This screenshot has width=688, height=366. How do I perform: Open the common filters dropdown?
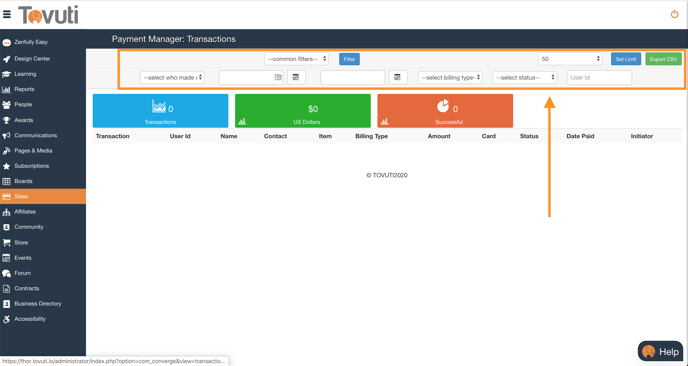pos(296,59)
